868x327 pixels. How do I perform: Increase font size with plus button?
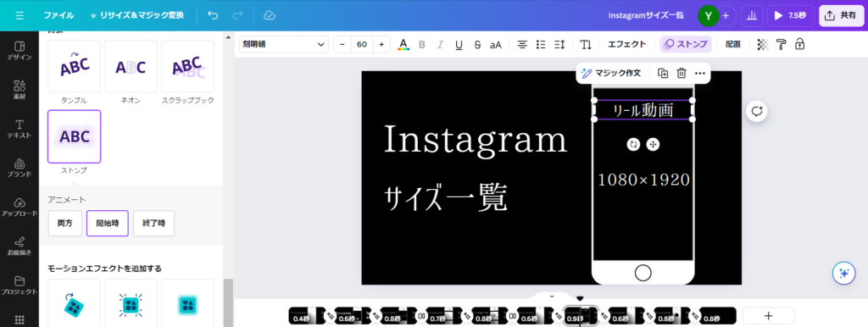point(381,45)
